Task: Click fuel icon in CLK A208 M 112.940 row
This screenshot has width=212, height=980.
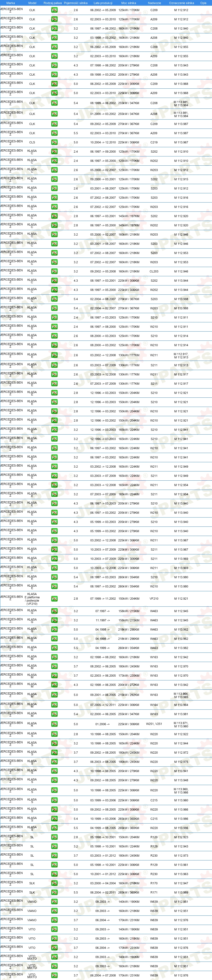Action: (x=54, y=38)
